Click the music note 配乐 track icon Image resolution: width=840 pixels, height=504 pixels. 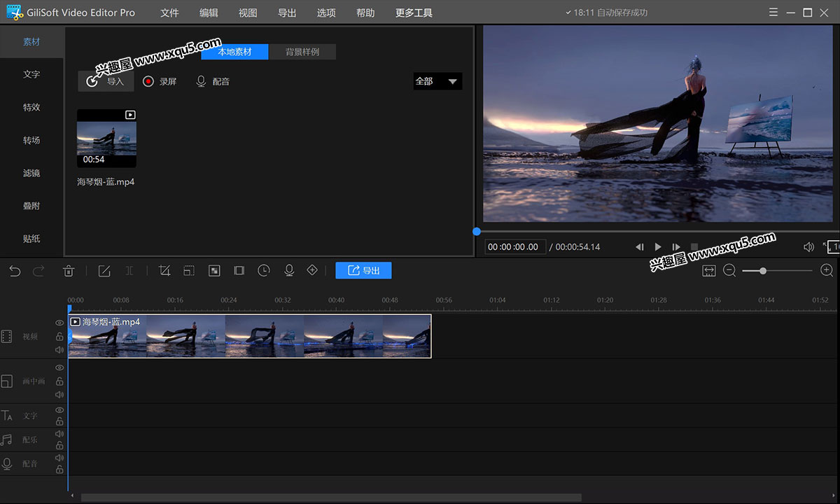[x=7, y=440]
